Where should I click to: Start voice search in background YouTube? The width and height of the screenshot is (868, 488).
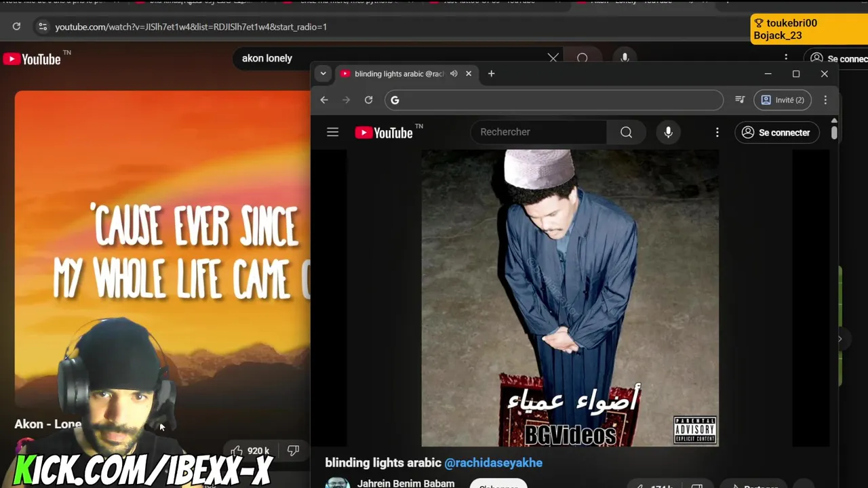(625, 58)
